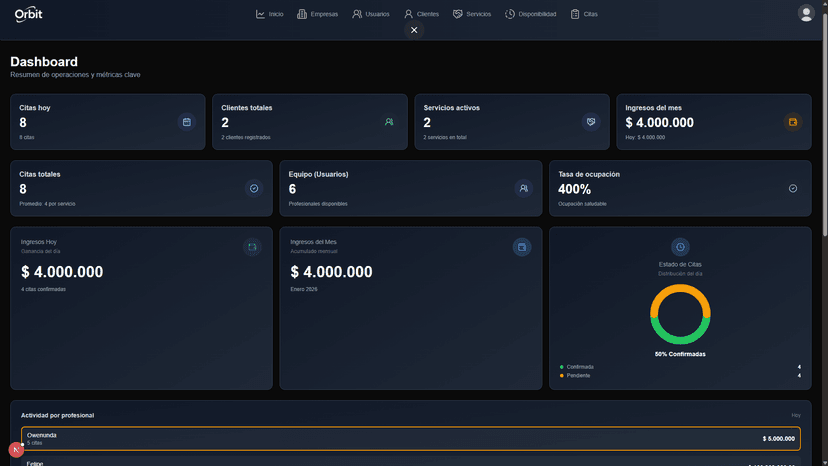Screen dimensions: 828x466
Task: Click the 400% occupancy value
Action: pyautogui.click(x=575, y=189)
